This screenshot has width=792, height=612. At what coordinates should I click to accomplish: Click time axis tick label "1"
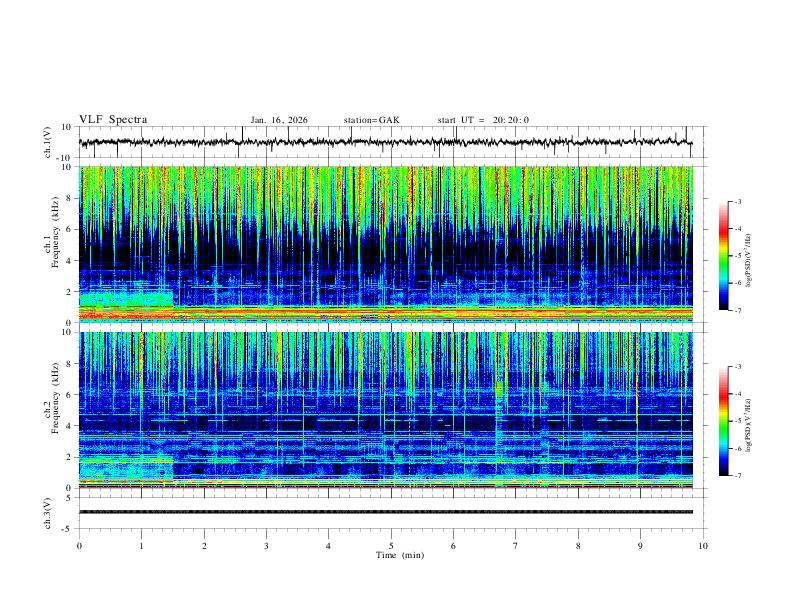pos(142,546)
